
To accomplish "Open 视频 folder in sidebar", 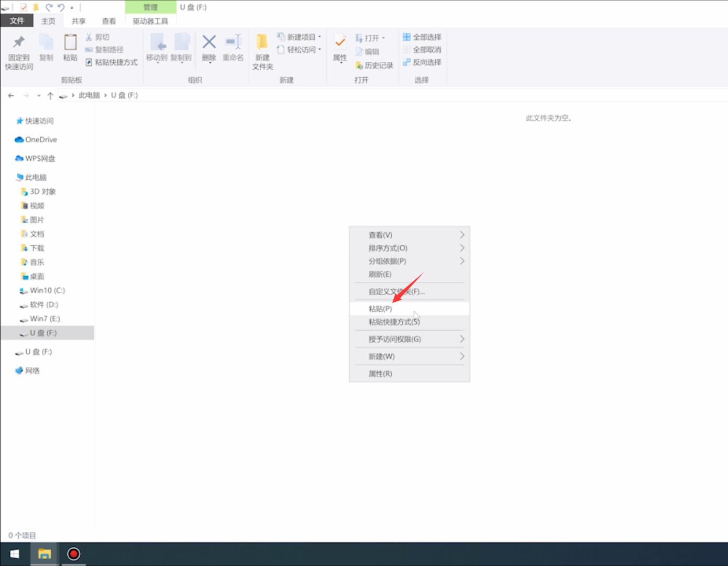I will pos(37,206).
